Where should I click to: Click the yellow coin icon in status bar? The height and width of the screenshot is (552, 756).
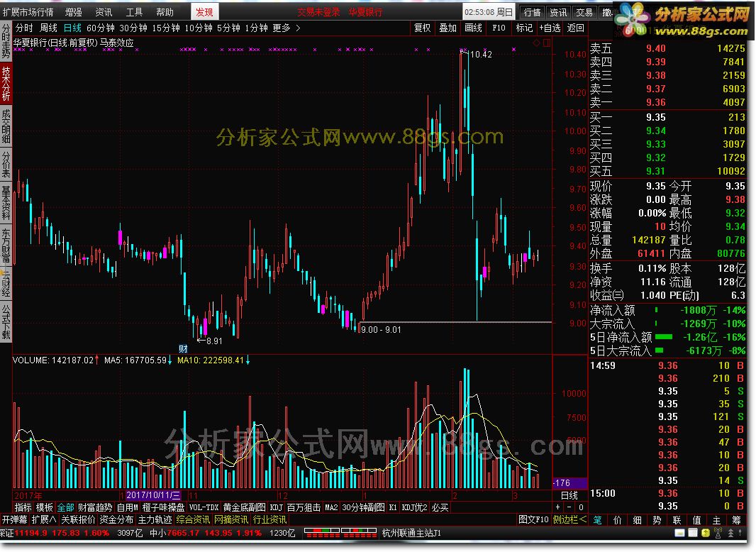706,533
